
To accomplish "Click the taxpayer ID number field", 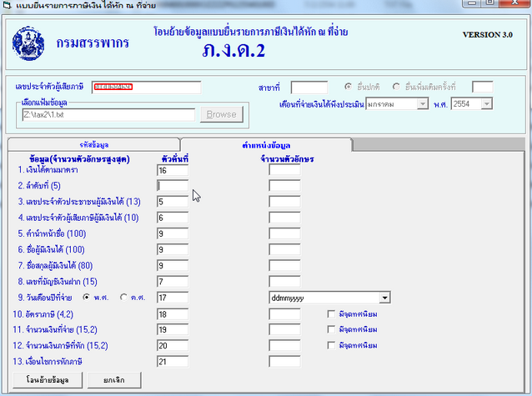I will point(146,88).
